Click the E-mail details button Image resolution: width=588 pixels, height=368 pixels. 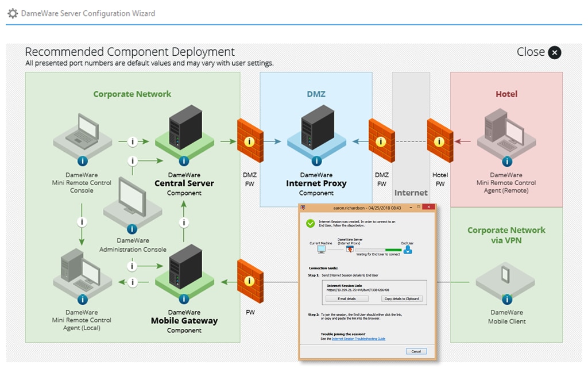[x=347, y=298]
